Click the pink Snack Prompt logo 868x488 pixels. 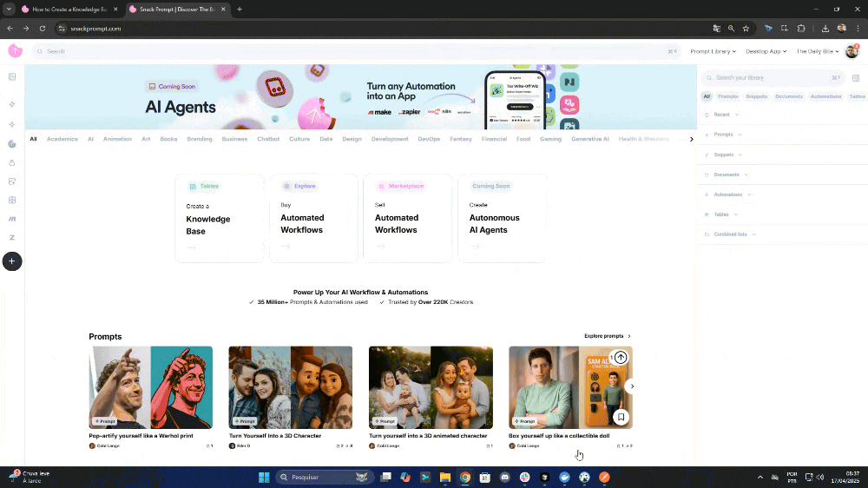pyautogui.click(x=15, y=51)
